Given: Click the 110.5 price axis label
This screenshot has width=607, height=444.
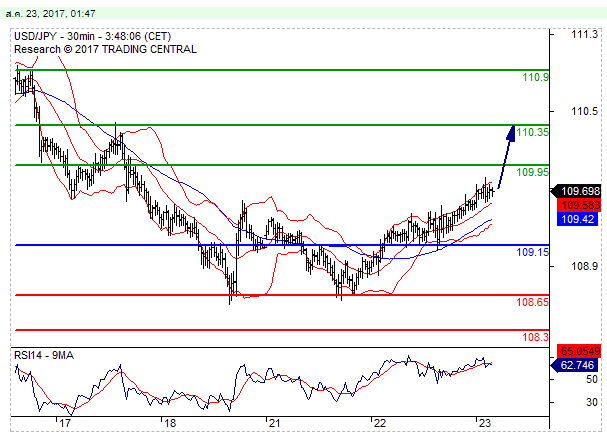Looking at the screenshot, I should tap(585, 111).
